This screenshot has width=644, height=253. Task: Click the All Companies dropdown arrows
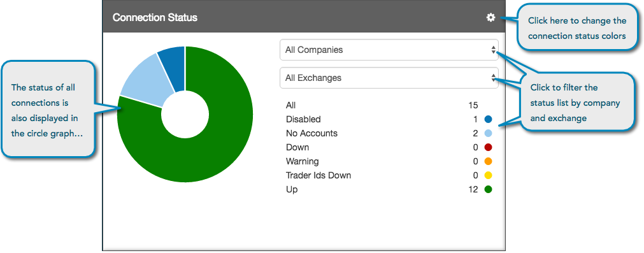(x=493, y=50)
